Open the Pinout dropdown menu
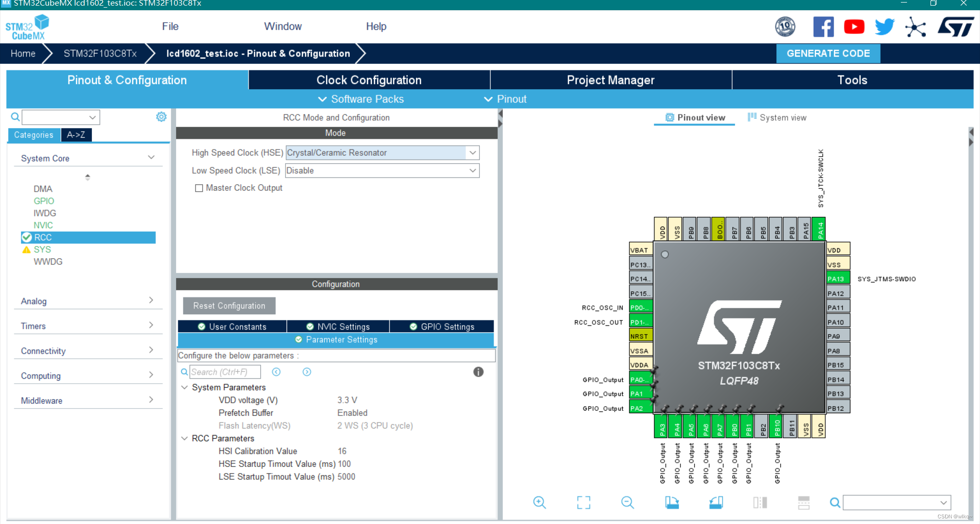980x524 pixels. [505, 99]
